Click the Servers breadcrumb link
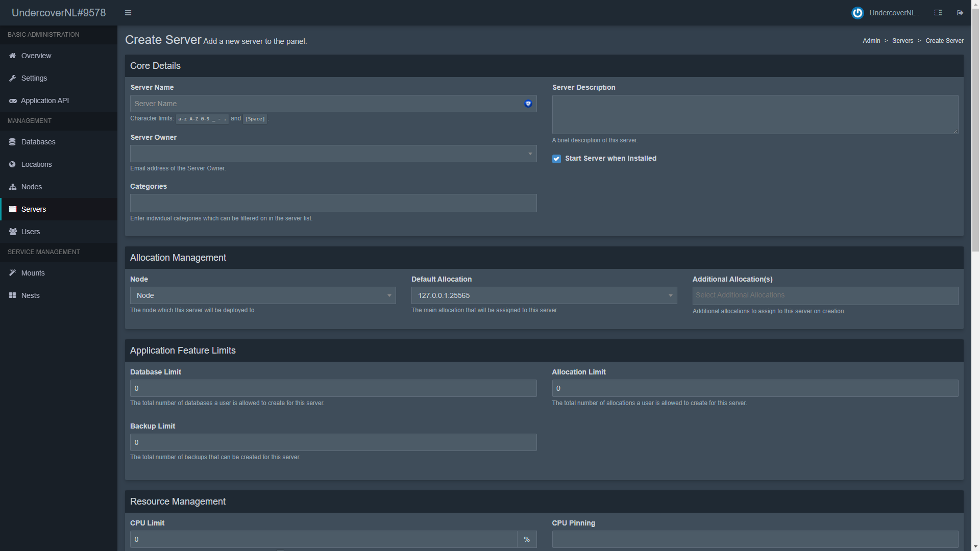This screenshot has width=980, height=551. pos(902,41)
